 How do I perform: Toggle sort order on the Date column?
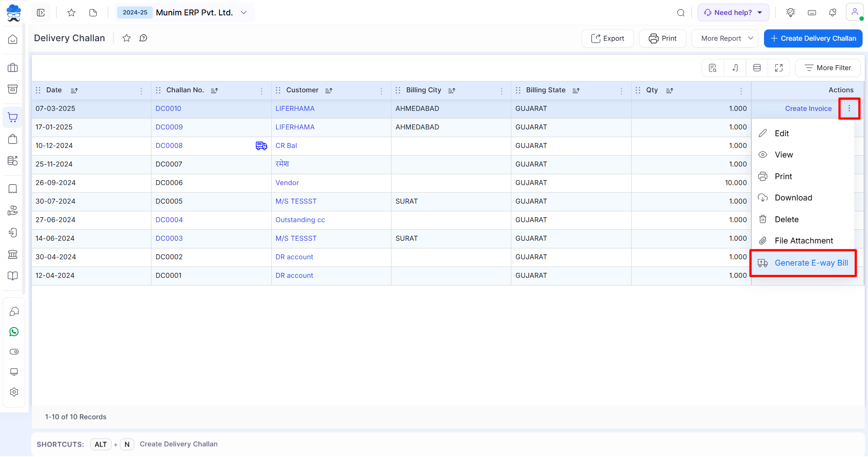point(74,90)
